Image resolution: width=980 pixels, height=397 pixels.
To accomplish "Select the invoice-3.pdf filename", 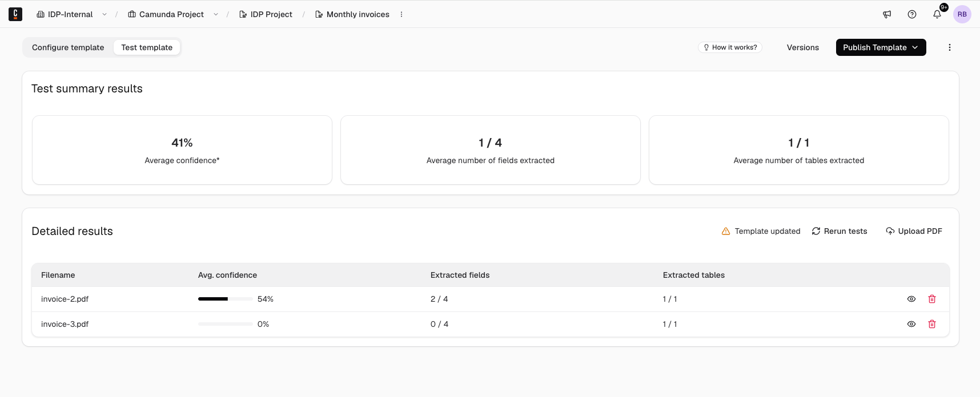I will [65, 324].
